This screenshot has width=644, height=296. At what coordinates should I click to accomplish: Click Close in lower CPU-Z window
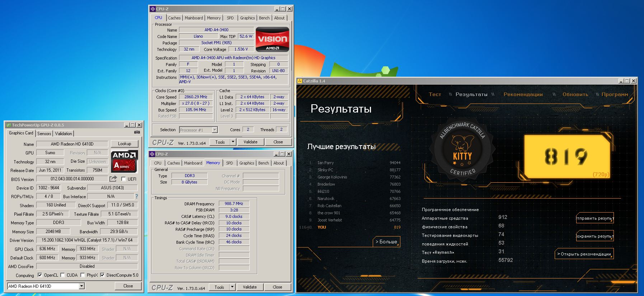click(x=277, y=287)
